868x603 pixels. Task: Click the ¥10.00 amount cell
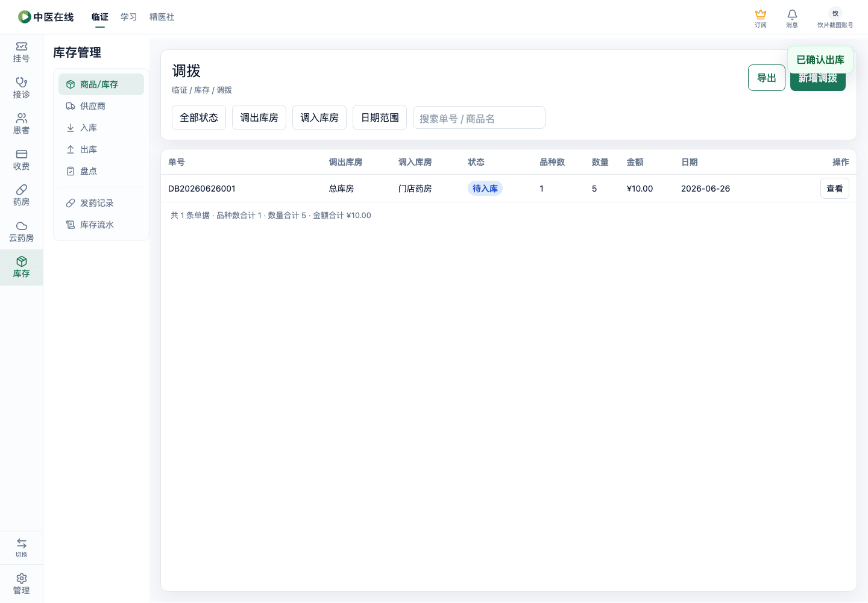coord(640,189)
